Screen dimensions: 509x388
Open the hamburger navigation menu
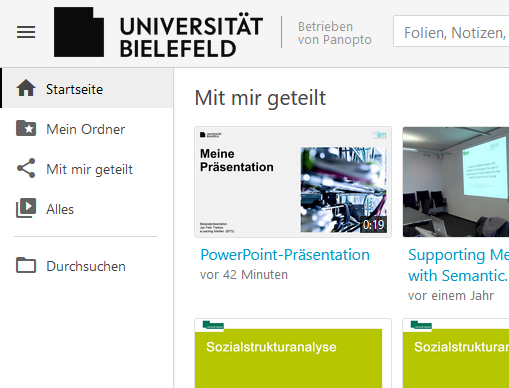tap(26, 32)
